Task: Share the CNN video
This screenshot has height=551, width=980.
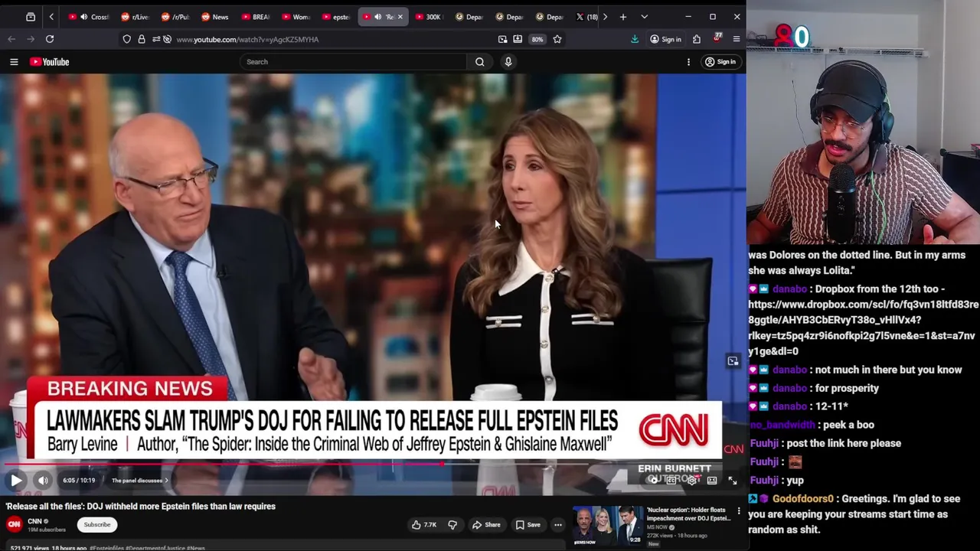Action: coord(486,525)
